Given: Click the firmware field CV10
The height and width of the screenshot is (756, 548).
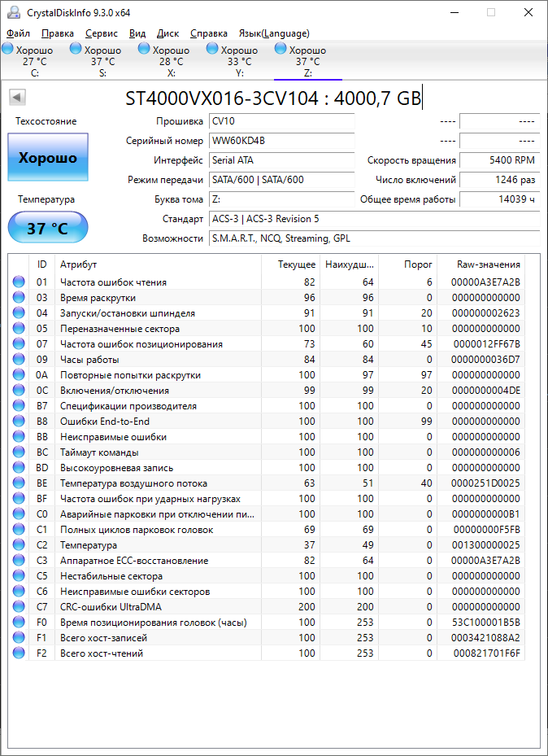Looking at the screenshot, I should click(x=281, y=121).
